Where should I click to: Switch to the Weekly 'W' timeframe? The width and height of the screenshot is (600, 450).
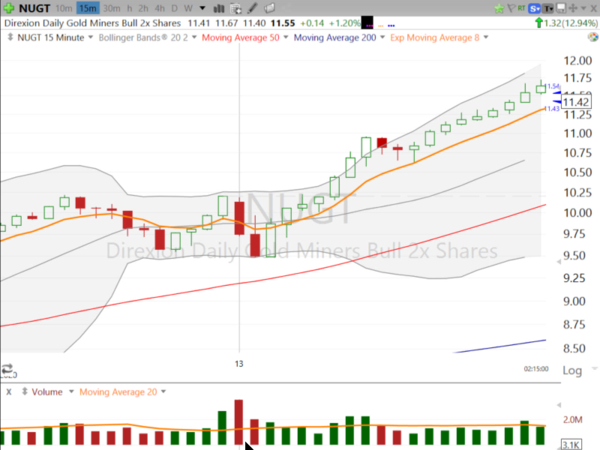click(x=188, y=8)
